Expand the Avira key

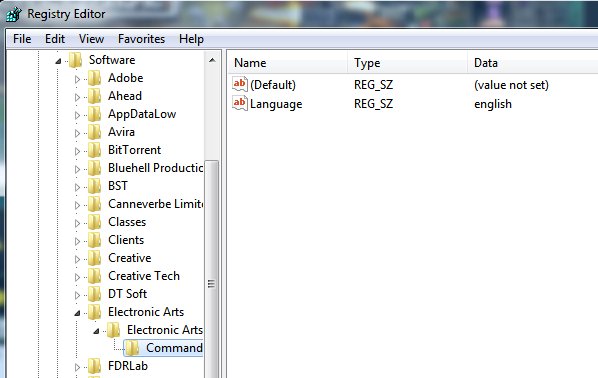tap(77, 133)
